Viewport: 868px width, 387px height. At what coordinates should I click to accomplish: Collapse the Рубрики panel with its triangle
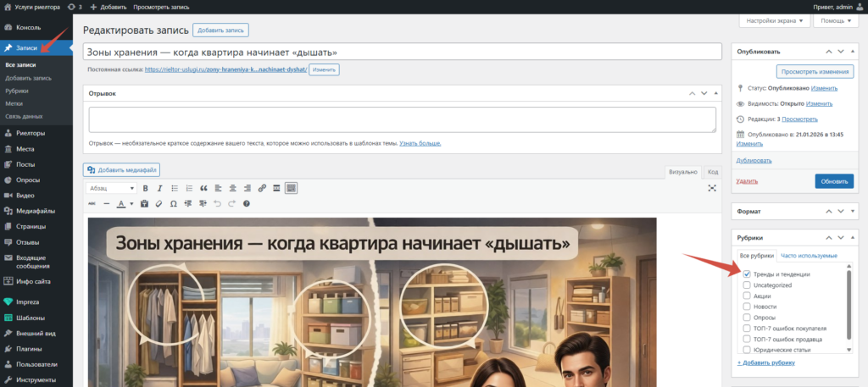coord(853,238)
